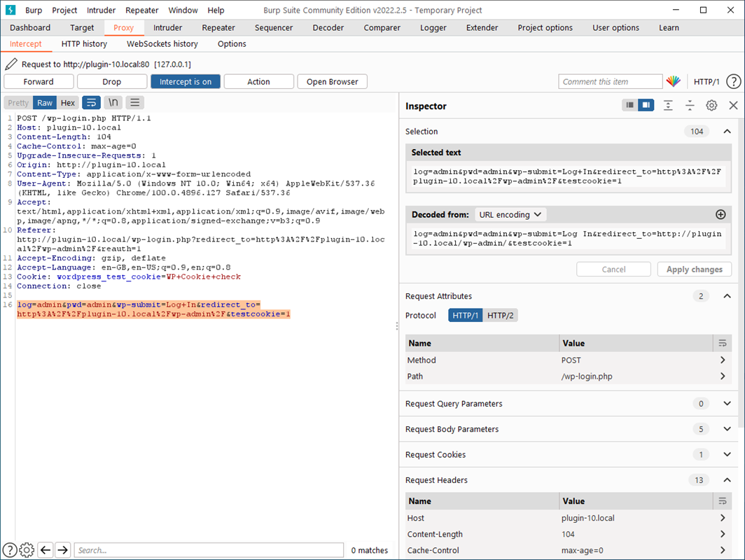Open Inspector settings gear
This screenshot has height=560, width=745.
point(711,106)
